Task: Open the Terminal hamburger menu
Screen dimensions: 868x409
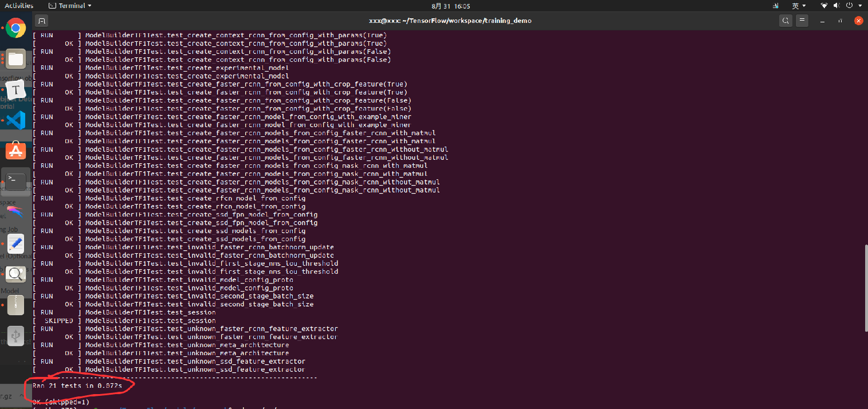Action: tap(802, 21)
